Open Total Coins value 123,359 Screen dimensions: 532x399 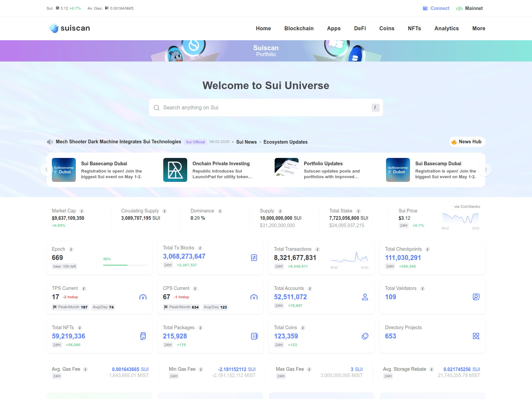(286, 336)
